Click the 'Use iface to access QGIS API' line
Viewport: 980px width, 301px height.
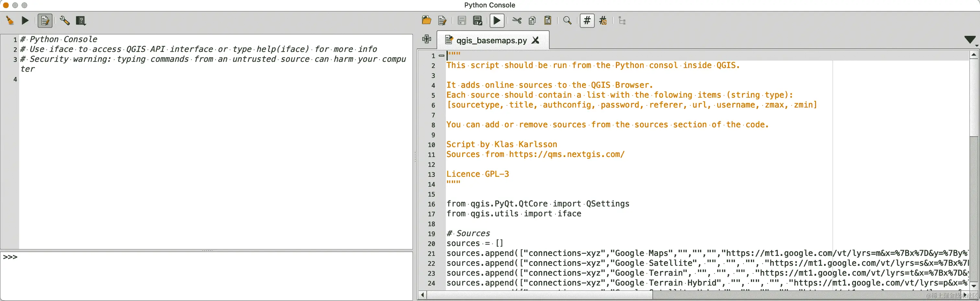click(x=199, y=49)
